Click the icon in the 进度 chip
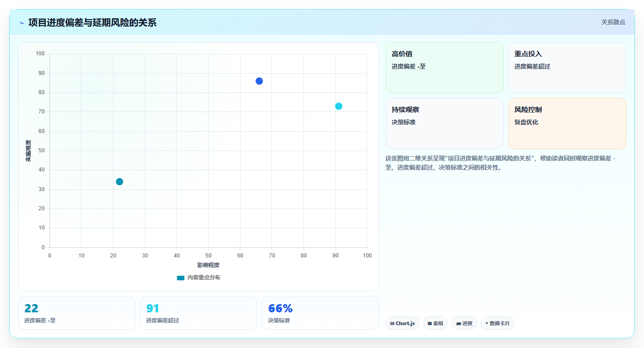Screen dimensions: 644x348 point(458,324)
